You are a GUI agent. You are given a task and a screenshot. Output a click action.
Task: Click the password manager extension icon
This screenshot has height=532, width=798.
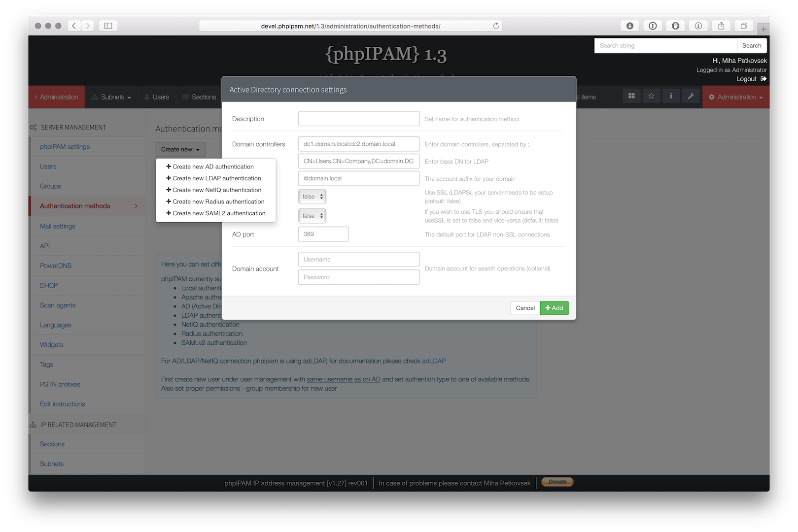[653, 26]
